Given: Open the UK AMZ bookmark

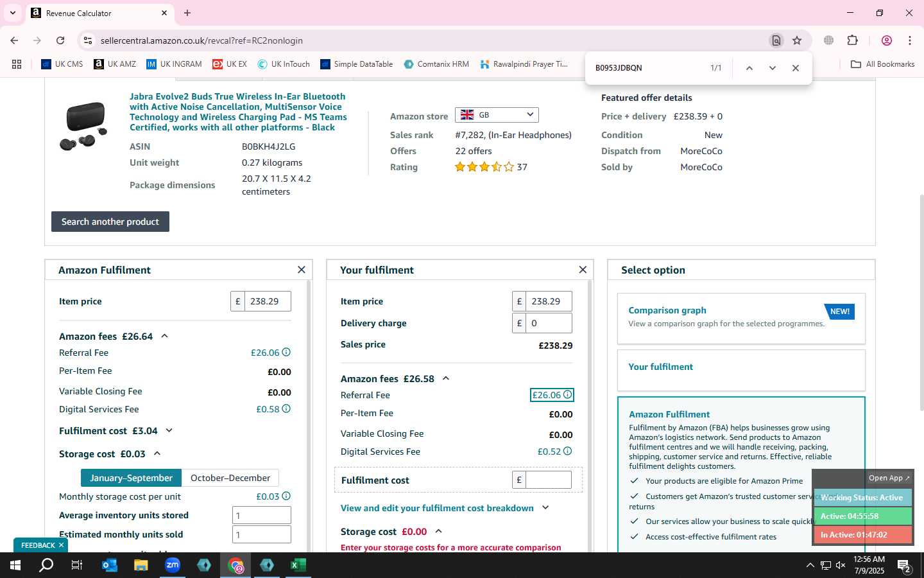Looking at the screenshot, I should point(115,64).
